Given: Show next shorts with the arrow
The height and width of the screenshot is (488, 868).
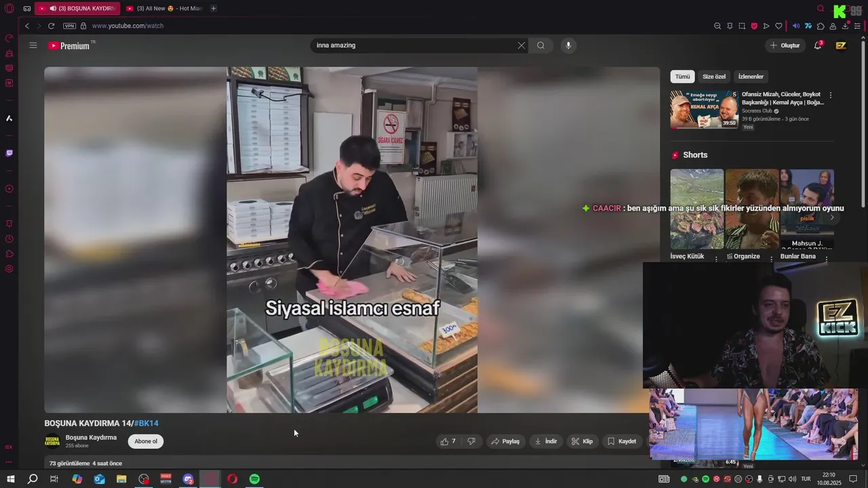Looking at the screenshot, I should coord(832,218).
